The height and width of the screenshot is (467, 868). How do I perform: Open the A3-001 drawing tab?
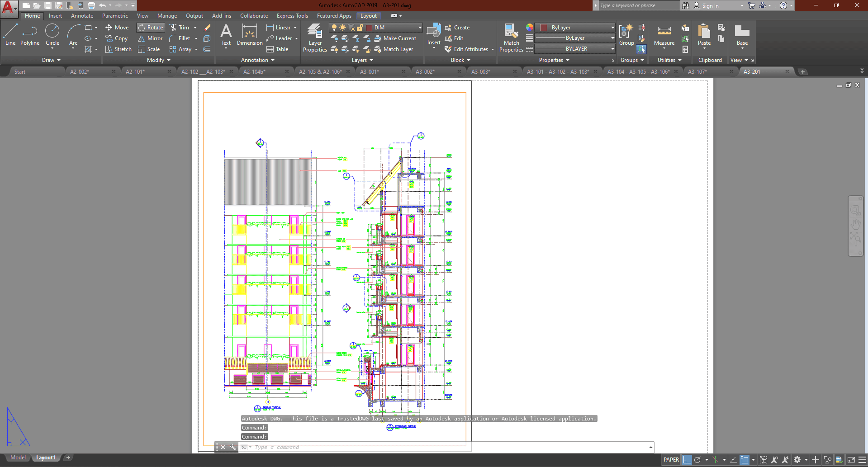coord(370,72)
